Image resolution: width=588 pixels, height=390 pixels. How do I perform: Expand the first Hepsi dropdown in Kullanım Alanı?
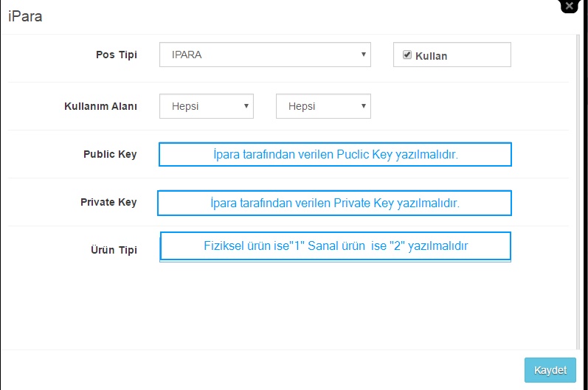(x=207, y=106)
